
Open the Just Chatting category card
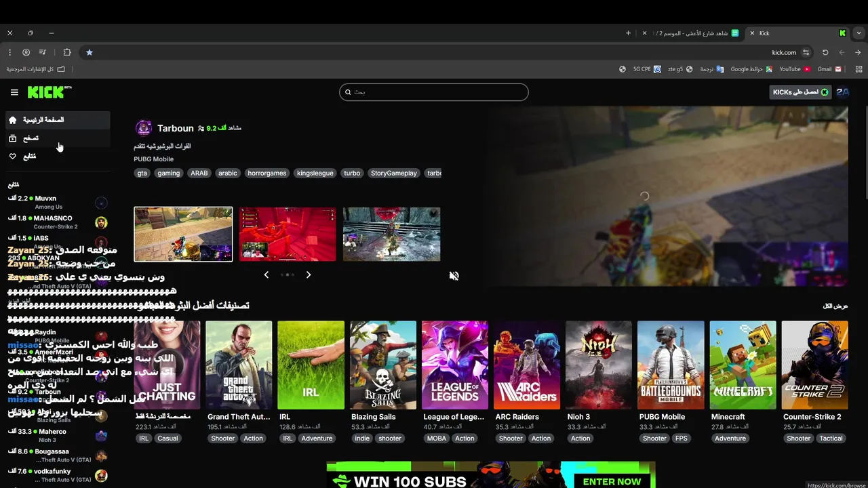pyautogui.click(x=167, y=365)
